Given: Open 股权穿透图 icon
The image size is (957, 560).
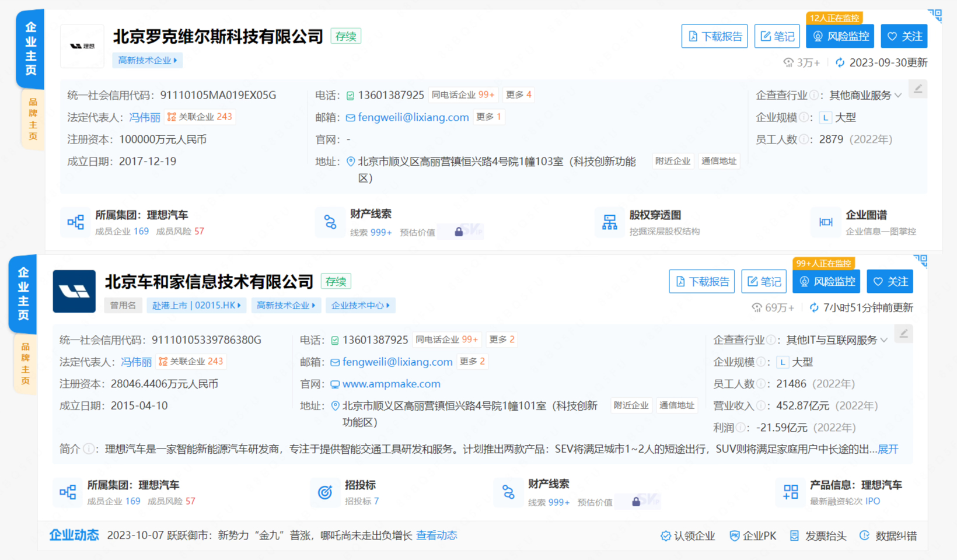Looking at the screenshot, I should [x=610, y=222].
